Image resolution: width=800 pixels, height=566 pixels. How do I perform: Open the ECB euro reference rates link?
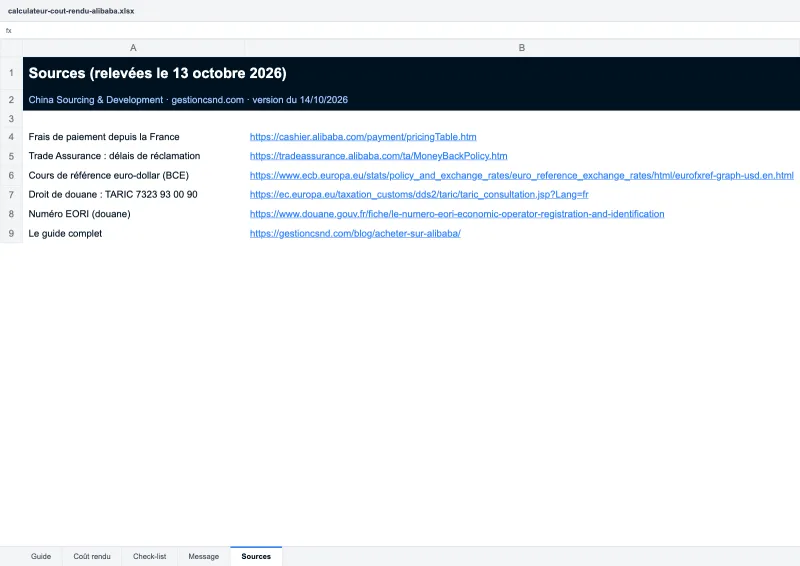pyautogui.click(x=521, y=175)
